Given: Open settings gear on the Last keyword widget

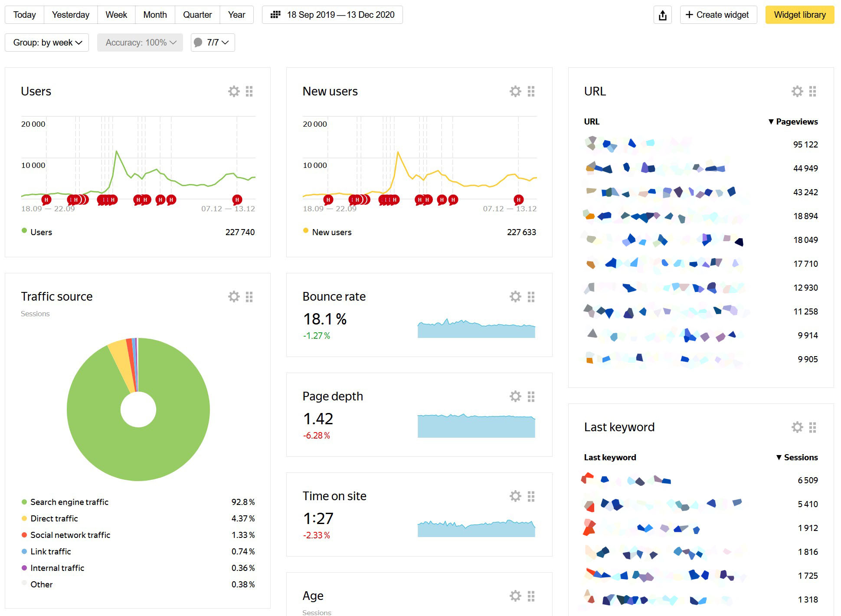Looking at the screenshot, I should [x=797, y=427].
